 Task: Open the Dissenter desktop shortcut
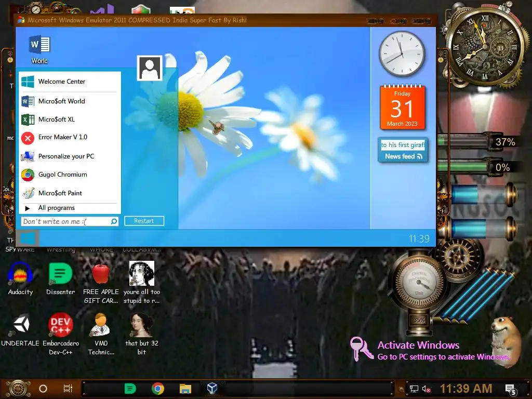click(x=60, y=279)
